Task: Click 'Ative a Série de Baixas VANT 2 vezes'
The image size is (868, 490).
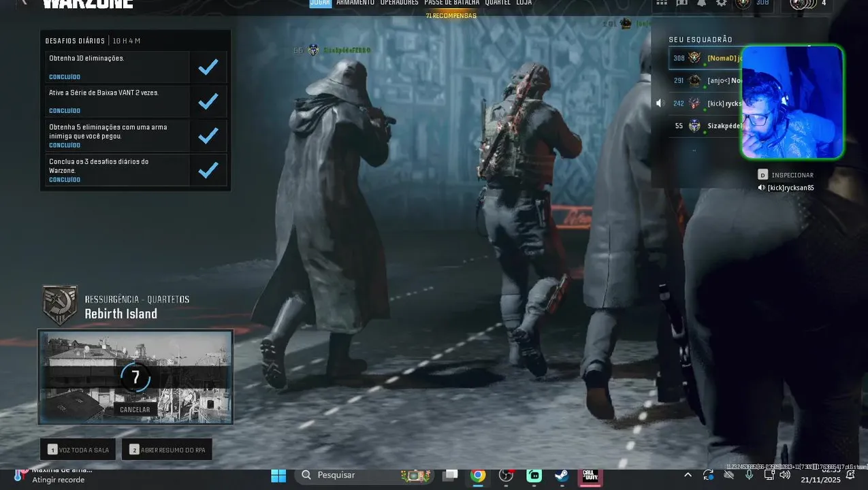Action: (x=117, y=101)
